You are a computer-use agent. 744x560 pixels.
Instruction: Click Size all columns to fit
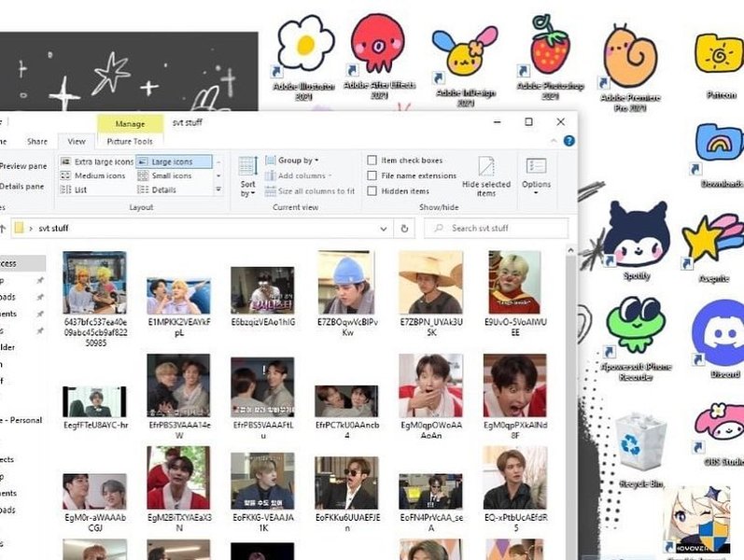(310, 191)
